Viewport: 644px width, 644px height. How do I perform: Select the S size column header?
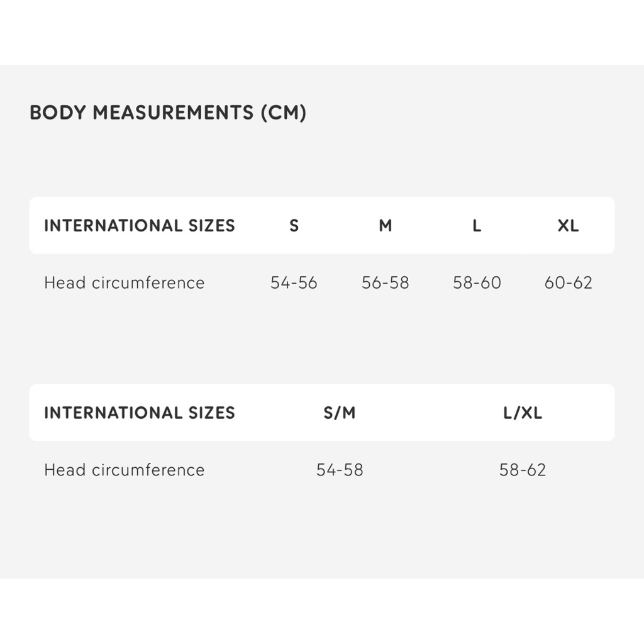[x=294, y=226]
